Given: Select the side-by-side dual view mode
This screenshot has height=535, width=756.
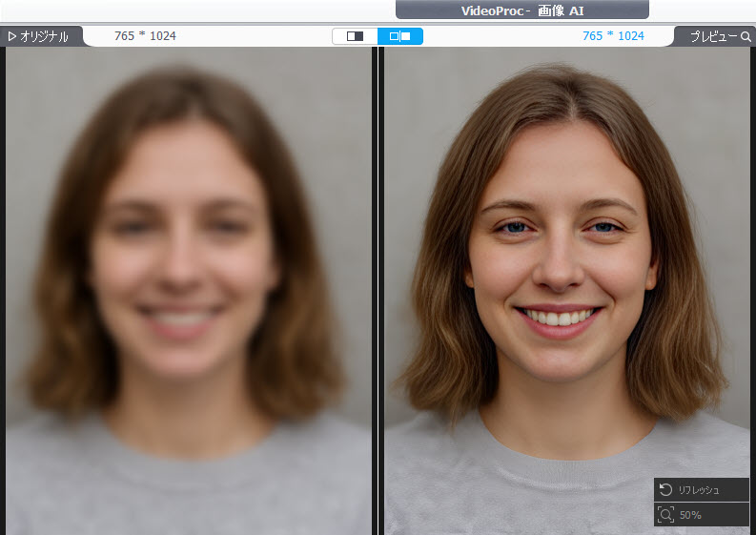Looking at the screenshot, I should click(400, 36).
